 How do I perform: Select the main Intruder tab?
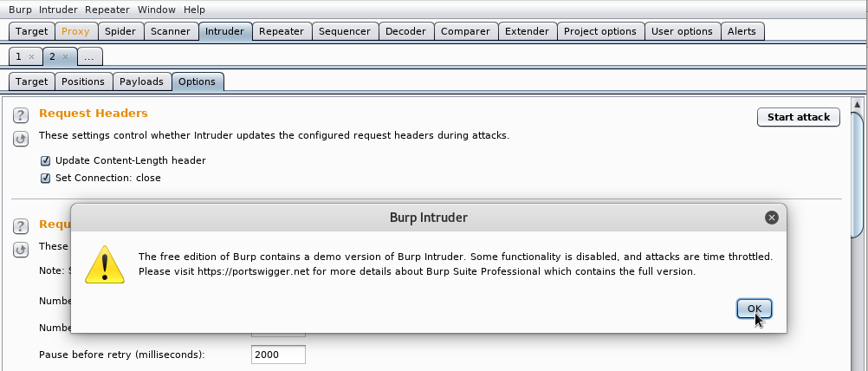224,31
